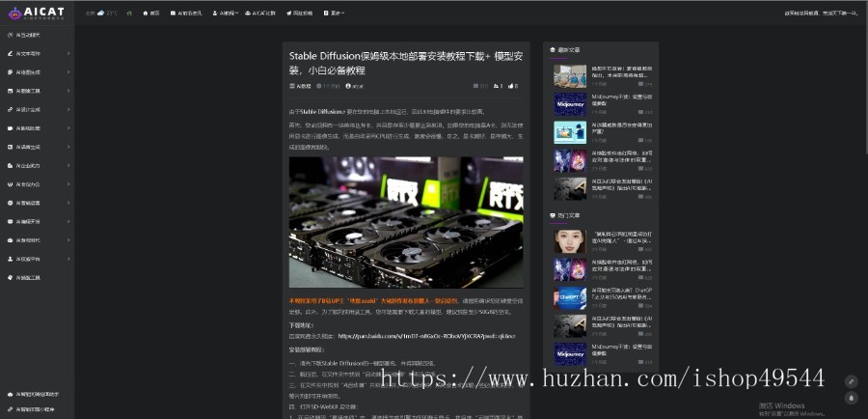868x419 pixels.
Task: Click the floating link share button
Action: tap(851, 381)
